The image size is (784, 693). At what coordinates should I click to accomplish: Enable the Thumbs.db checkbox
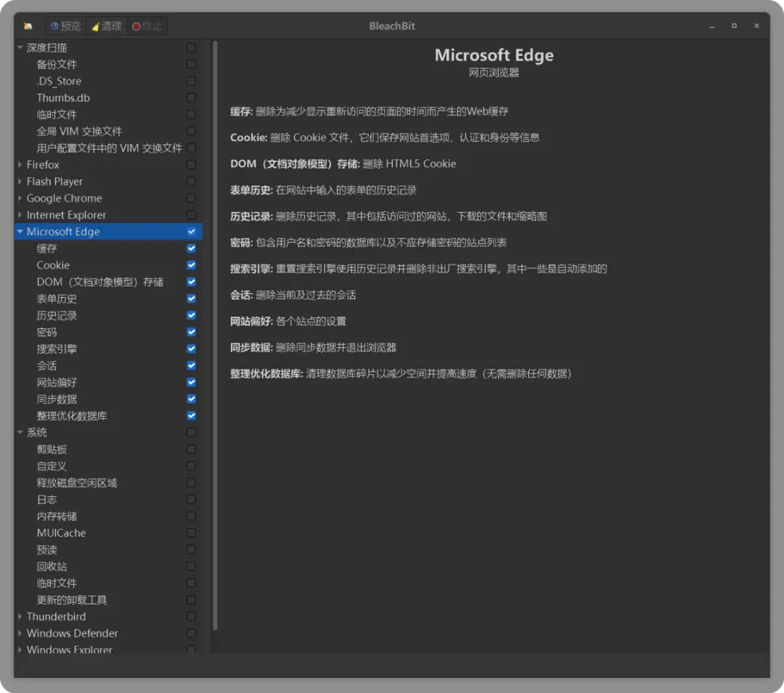(191, 97)
